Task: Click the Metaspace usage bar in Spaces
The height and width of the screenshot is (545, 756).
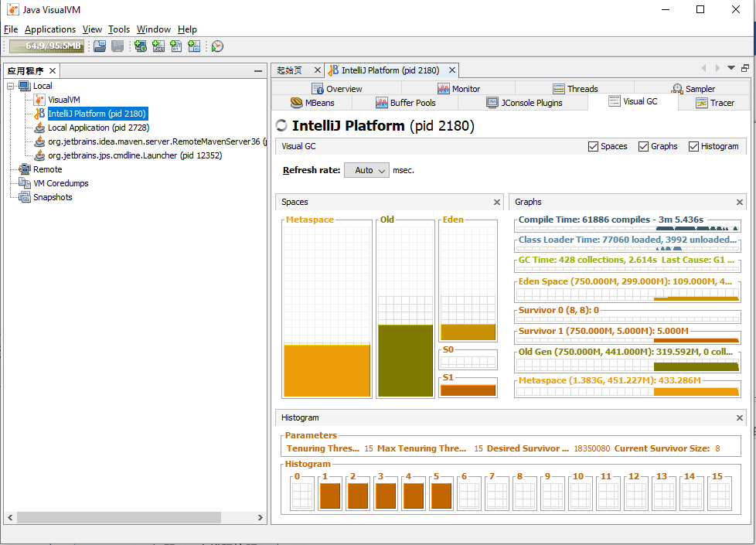Action: click(327, 370)
